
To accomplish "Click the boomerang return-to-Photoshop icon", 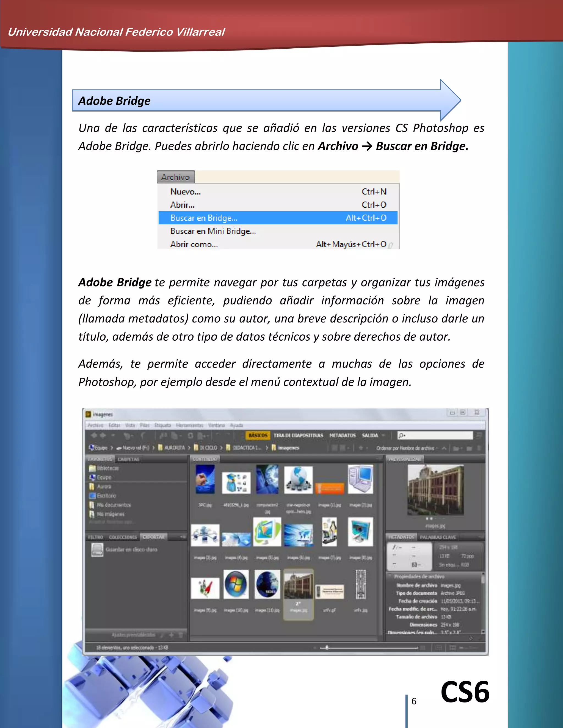I will [x=143, y=435].
